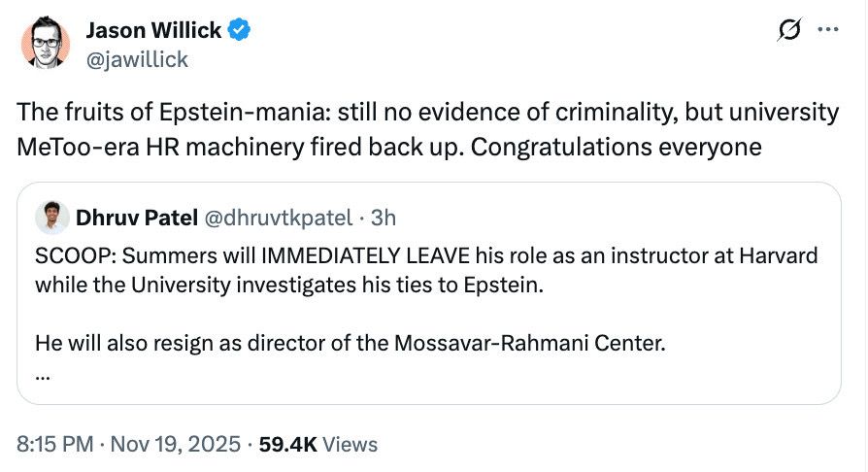Click the @jawillick handle
The width and height of the screenshot is (868, 472).
(x=137, y=59)
